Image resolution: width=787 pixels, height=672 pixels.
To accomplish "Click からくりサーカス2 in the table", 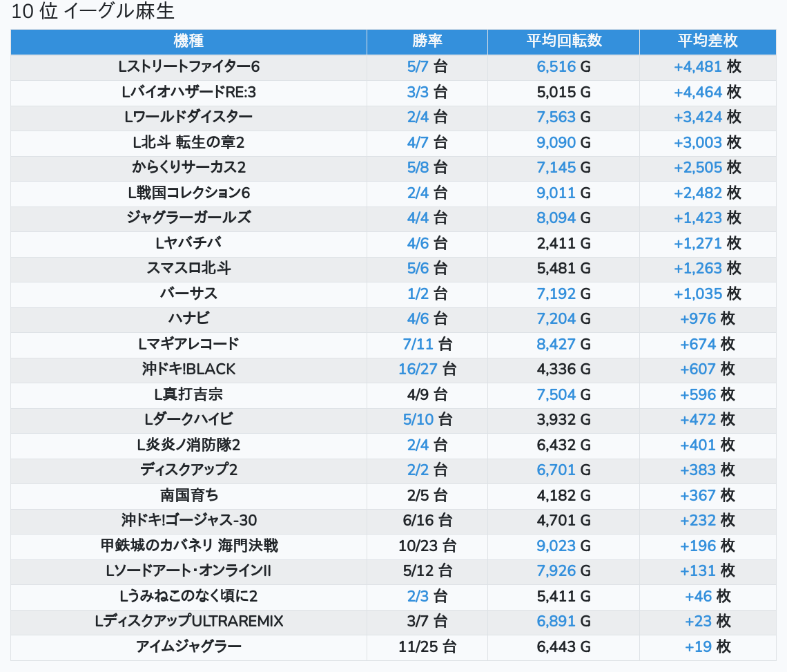I will pyautogui.click(x=188, y=167).
